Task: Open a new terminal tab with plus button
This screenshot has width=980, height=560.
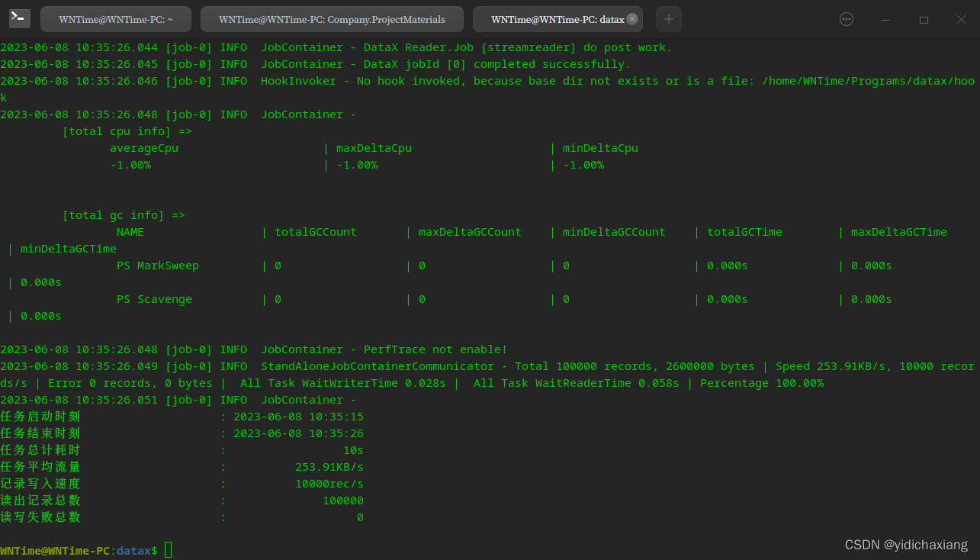Action: (x=668, y=19)
